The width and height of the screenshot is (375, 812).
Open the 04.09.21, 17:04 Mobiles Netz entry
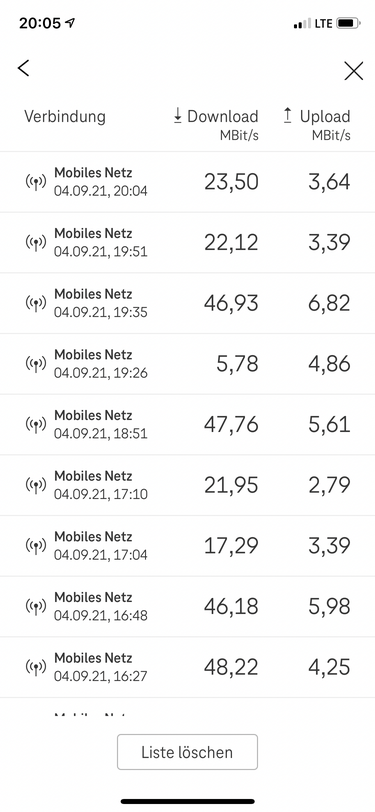tap(188, 546)
